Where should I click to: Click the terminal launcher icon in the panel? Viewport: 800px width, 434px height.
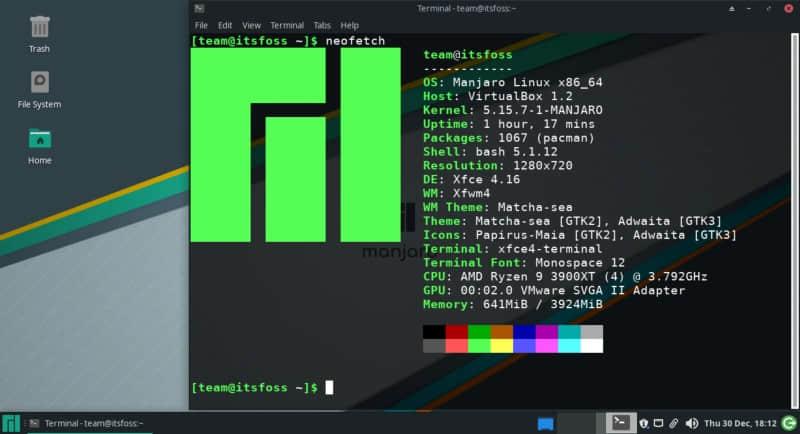pyautogui.click(x=621, y=423)
